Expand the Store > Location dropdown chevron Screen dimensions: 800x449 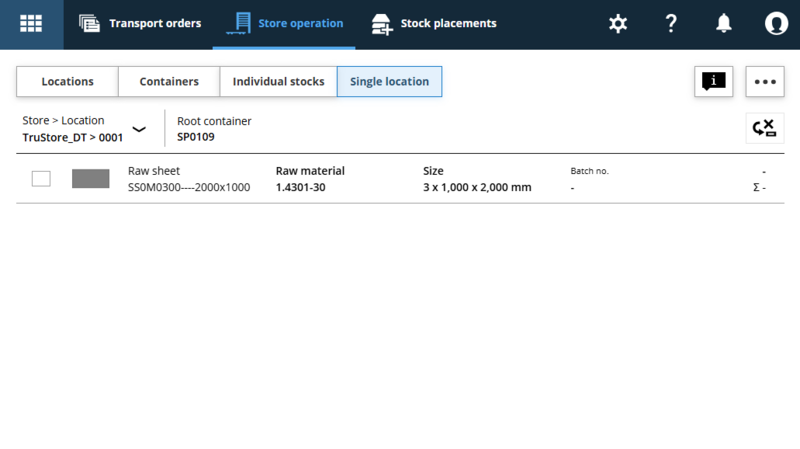click(x=139, y=129)
